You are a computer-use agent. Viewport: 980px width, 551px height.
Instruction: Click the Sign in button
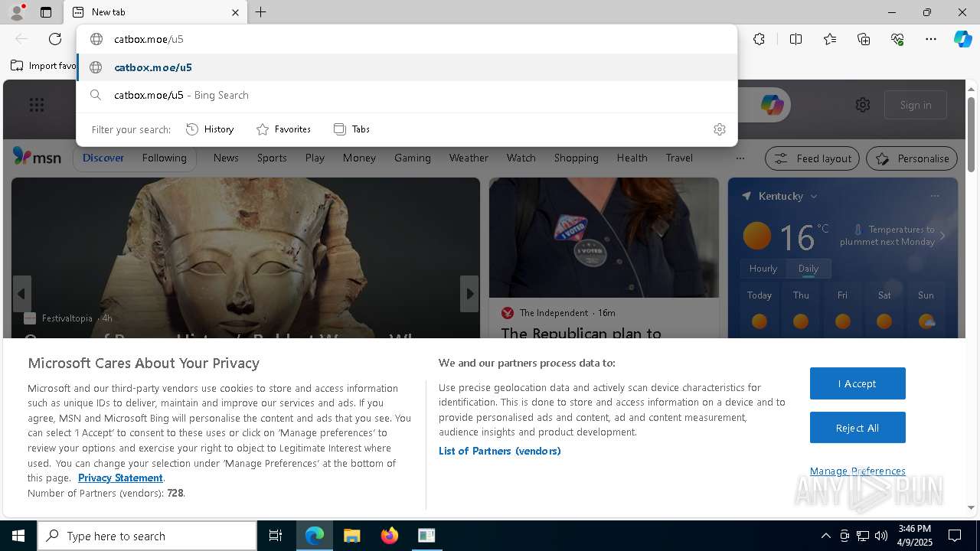916,105
